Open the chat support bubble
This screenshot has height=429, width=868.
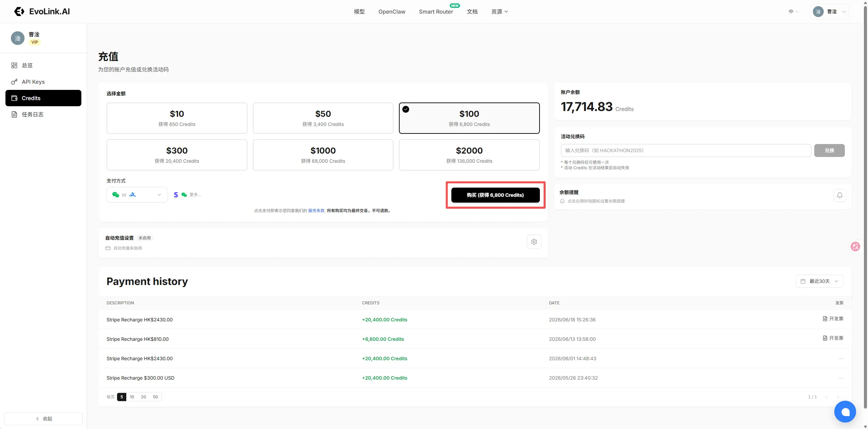(x=845, y=412)
